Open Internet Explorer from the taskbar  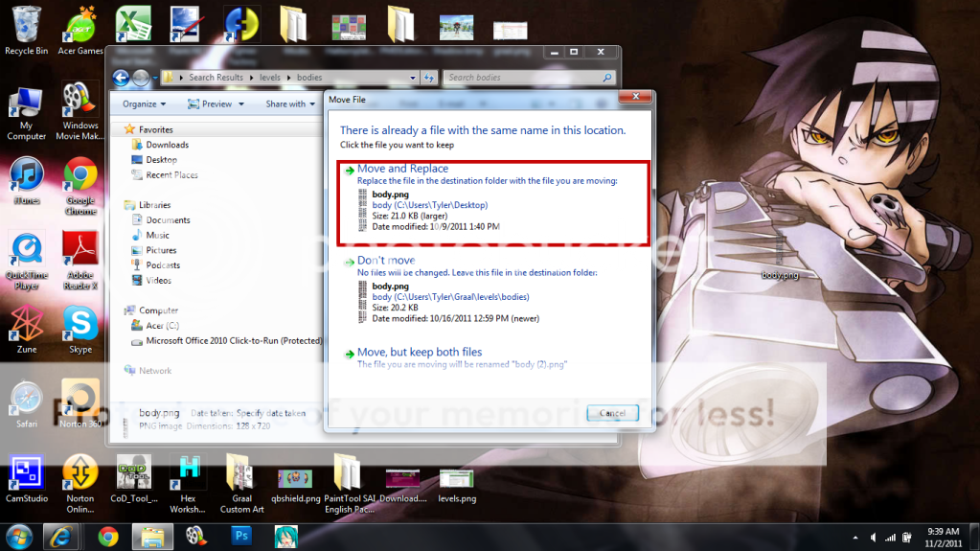coord(63,536)
